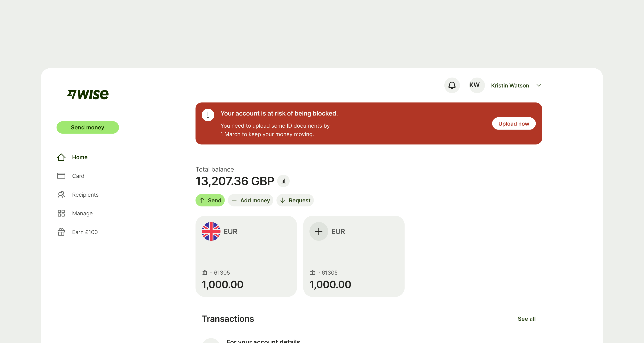Click the Wise logo
The height and width of the screenshot is (343, 644).
(88, 94)
